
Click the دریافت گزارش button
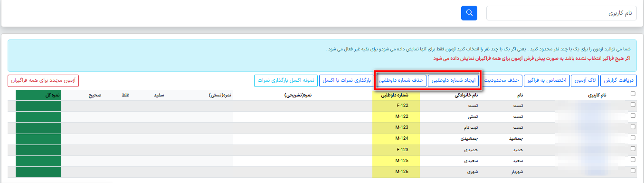[x=619, y=81]
